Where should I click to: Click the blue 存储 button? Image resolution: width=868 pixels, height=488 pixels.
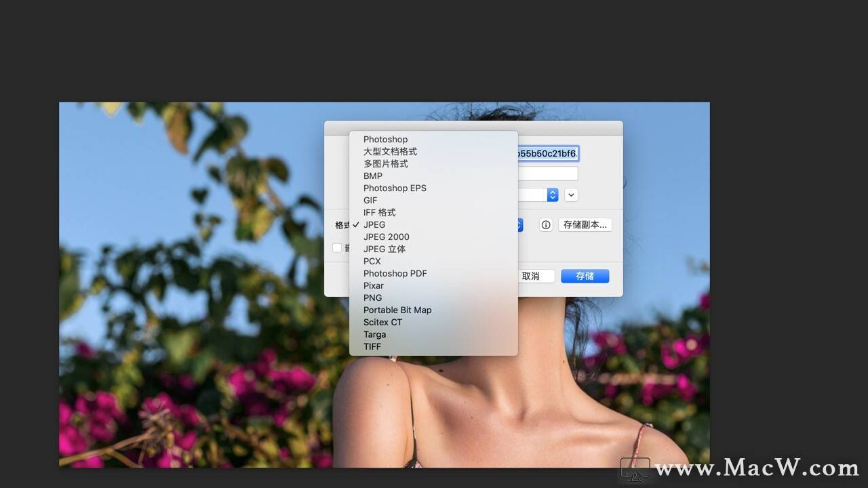click(585, 277)
